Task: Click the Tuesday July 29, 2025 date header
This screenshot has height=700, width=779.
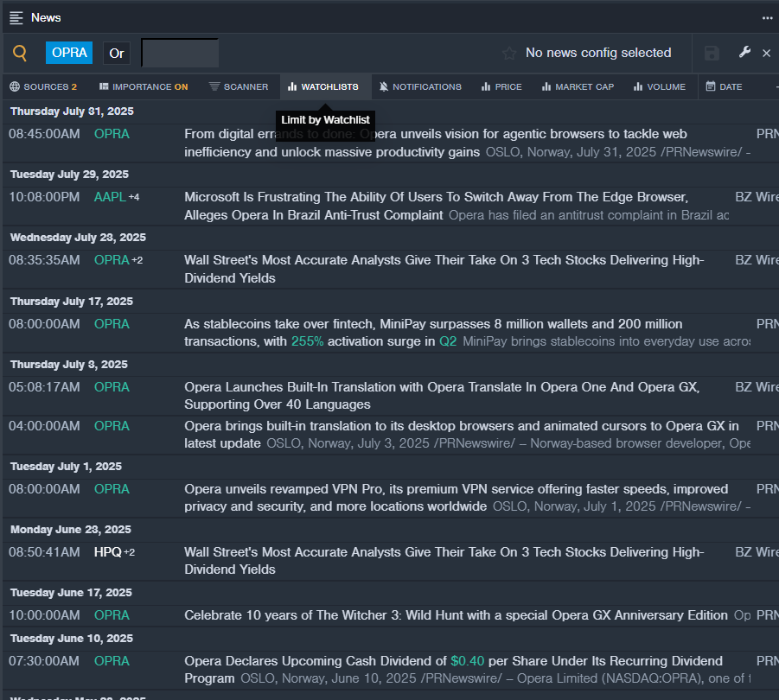Action: point(69,175)
